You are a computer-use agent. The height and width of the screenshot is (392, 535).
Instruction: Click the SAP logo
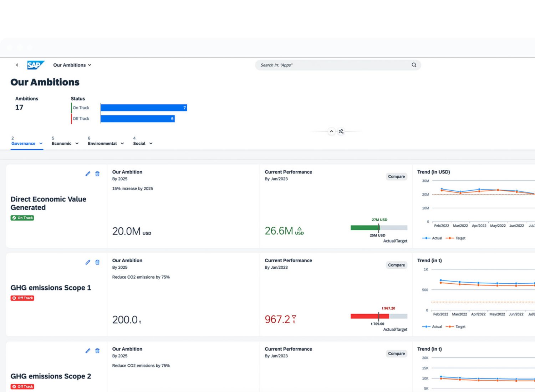(x=36, y=65)
